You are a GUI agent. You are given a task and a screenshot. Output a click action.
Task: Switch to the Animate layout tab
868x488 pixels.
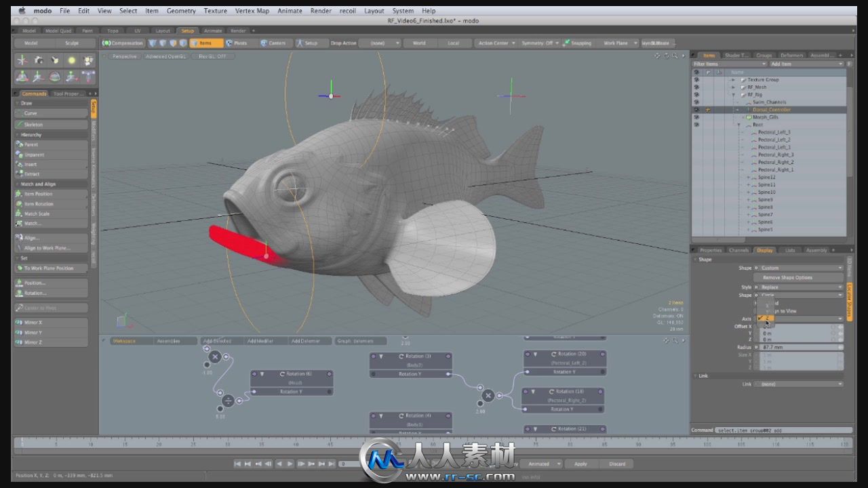click(213, 30)
